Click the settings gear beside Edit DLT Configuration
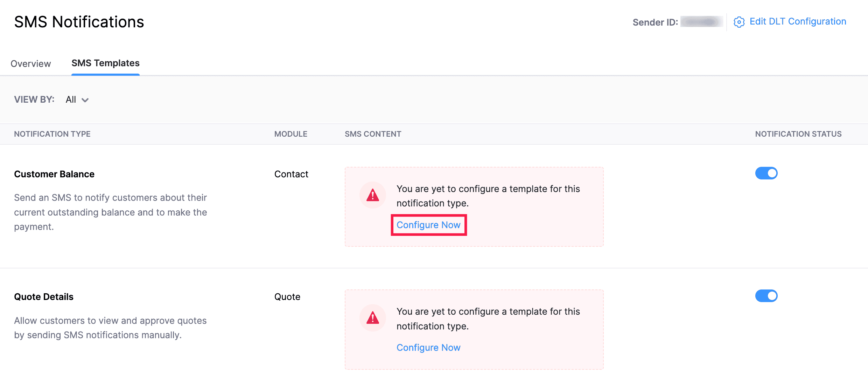Screen dimensions: 868x389 739,21
